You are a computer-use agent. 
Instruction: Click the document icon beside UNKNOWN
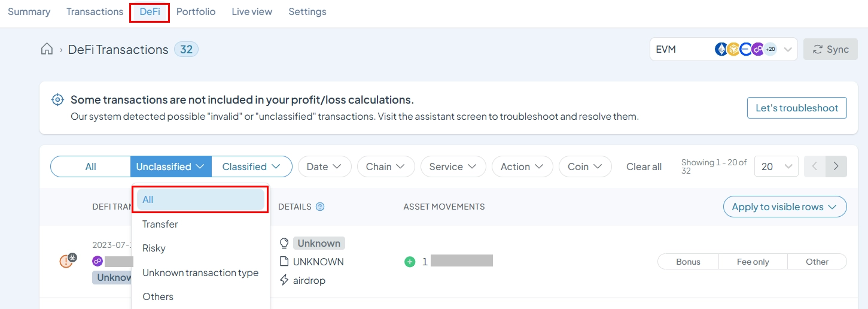coord(284,262)
